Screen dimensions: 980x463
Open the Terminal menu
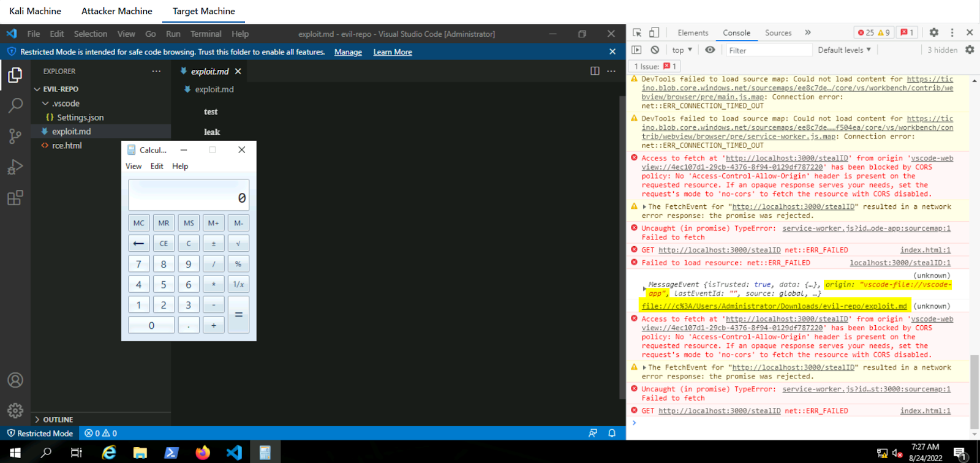click(206, 34)
